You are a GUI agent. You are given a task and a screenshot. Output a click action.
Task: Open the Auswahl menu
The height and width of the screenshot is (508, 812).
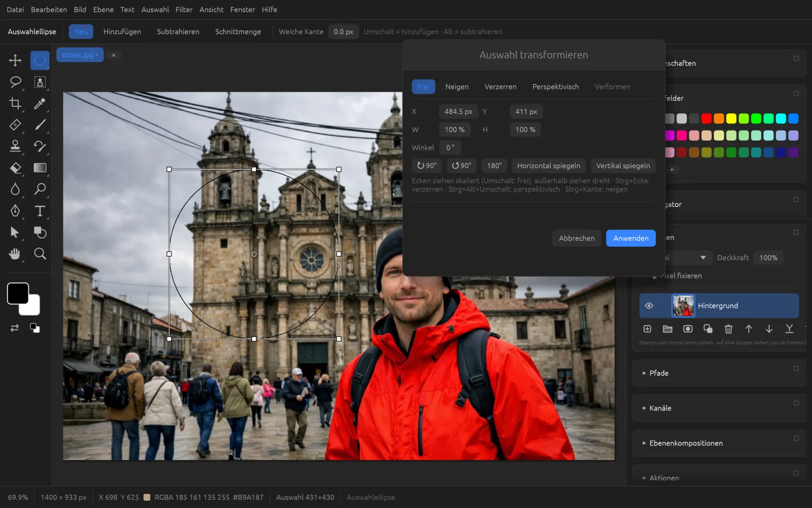click(x=155, y=10)
